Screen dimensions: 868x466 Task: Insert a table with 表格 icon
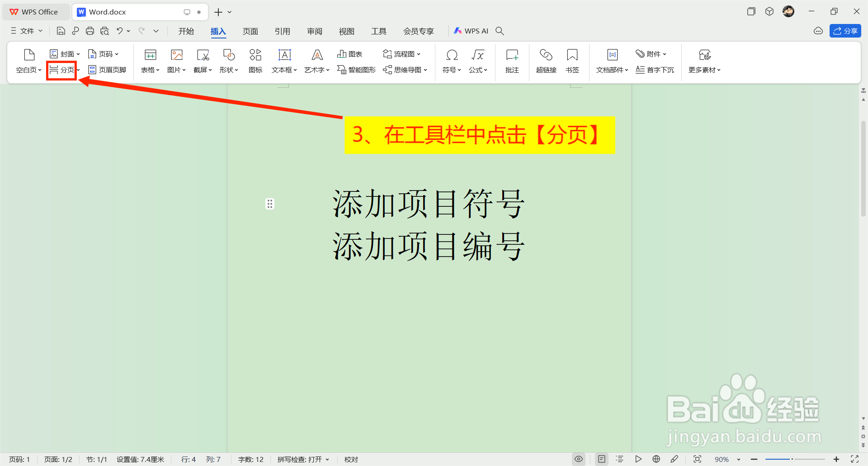click(150, 55)
